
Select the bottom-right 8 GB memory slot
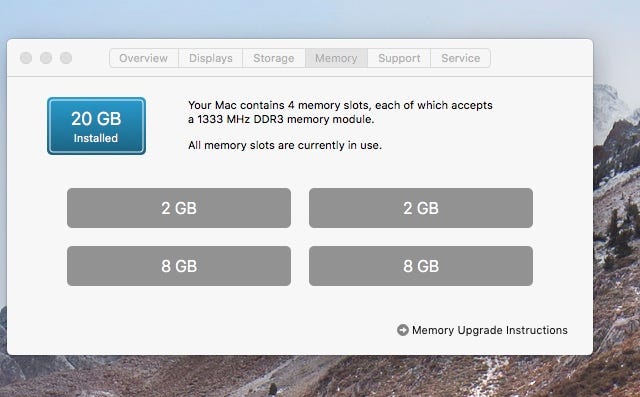421,266
